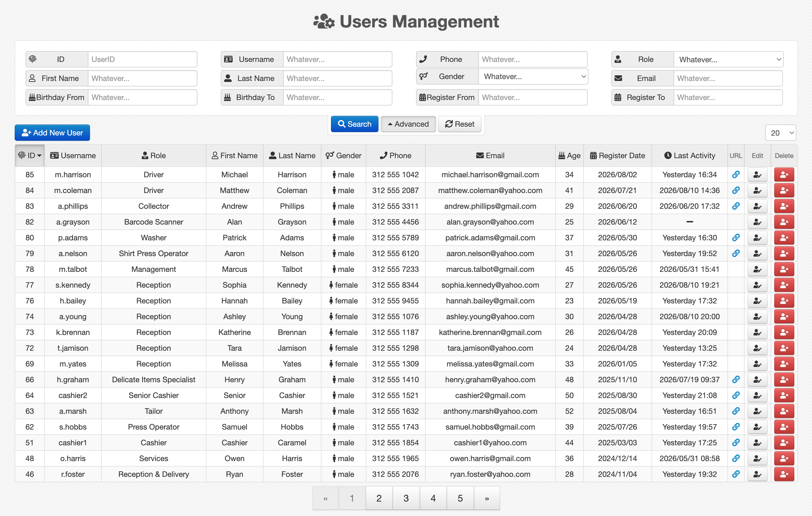The height and width of the screenshot is (516, 812).
Task: Change rows per page dropdown showing 20
Action: [x=781, y=133]
